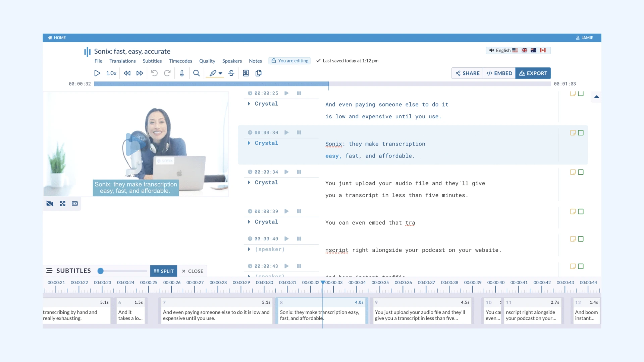Expand speaker Crystal at 00:00:30
Screen dimensions: 644x362
(x=249, y=143)
